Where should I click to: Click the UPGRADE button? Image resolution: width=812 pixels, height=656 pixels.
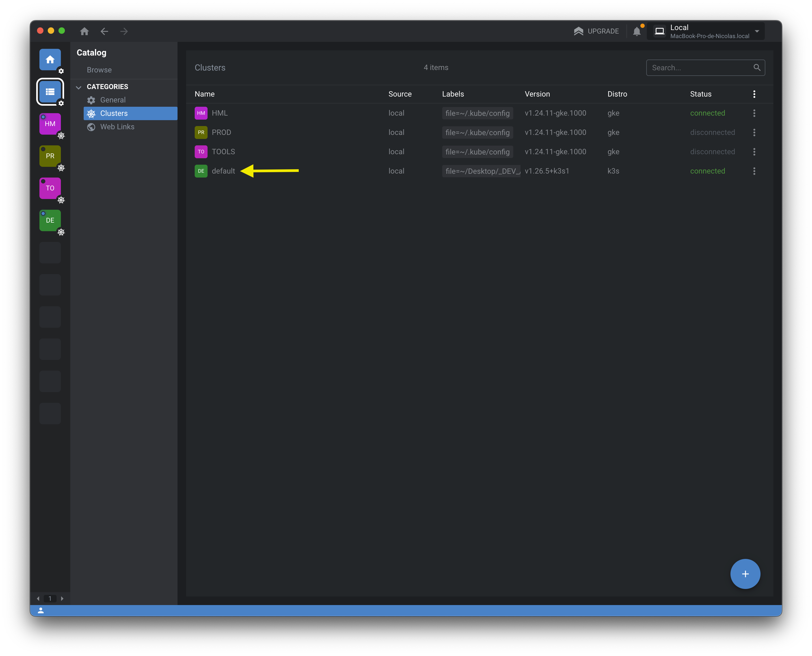tap(596, 31)
